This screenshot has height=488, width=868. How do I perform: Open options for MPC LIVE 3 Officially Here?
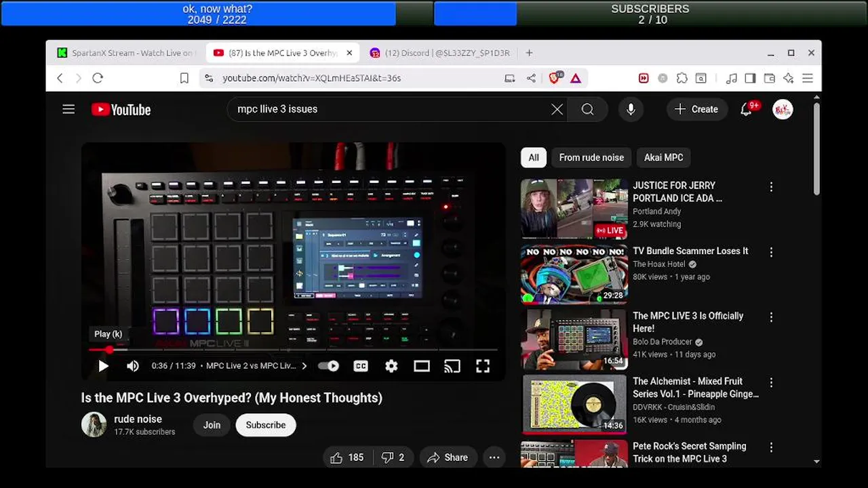pyautogui.click(x=771, y=317)
